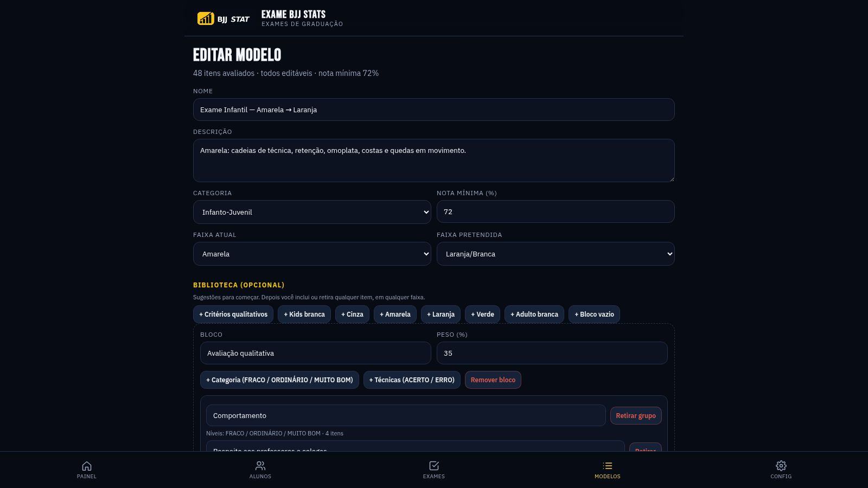Click Retirar grupo for Comportamento

point(636,416)
